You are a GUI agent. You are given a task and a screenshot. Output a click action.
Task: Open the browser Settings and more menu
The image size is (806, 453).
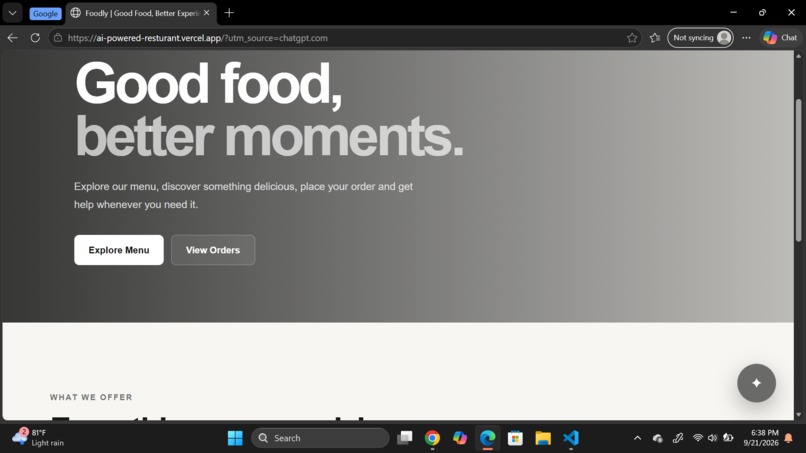[x=746, y=38]
